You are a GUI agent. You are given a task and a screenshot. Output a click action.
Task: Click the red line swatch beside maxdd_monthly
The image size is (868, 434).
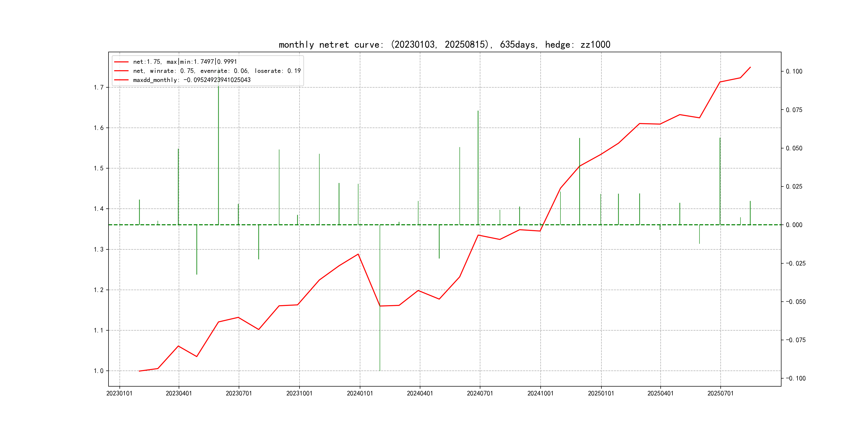(121, 80)
